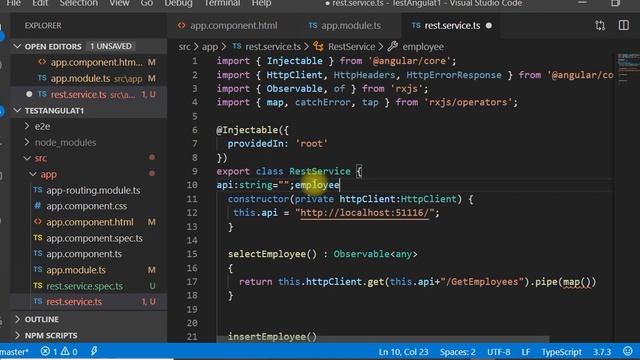
Task: Click the TS icon on app.module.ts tab
Action: (x=313, y=25)
